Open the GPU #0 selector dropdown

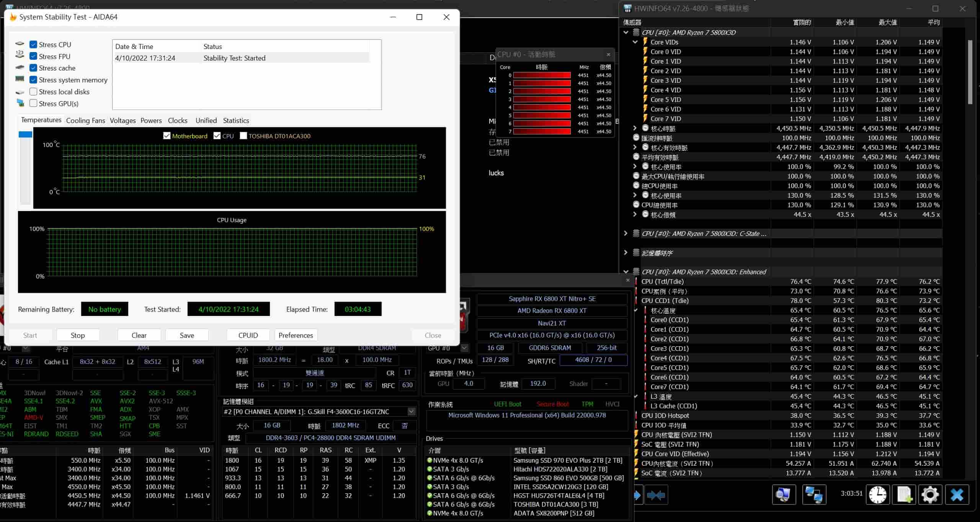click(x=464, y=348)
